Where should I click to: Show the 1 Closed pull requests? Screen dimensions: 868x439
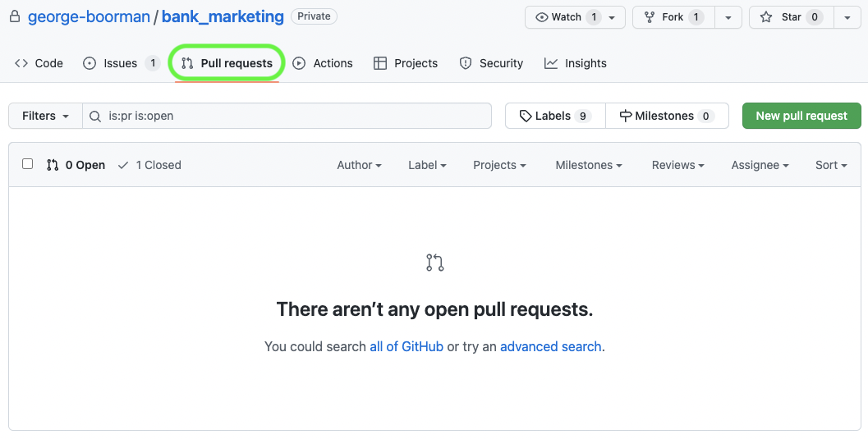[149, 165]
